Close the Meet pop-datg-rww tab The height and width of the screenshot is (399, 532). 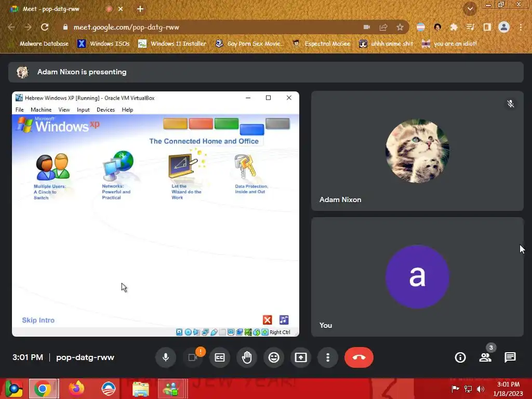(x=121, y=9)
